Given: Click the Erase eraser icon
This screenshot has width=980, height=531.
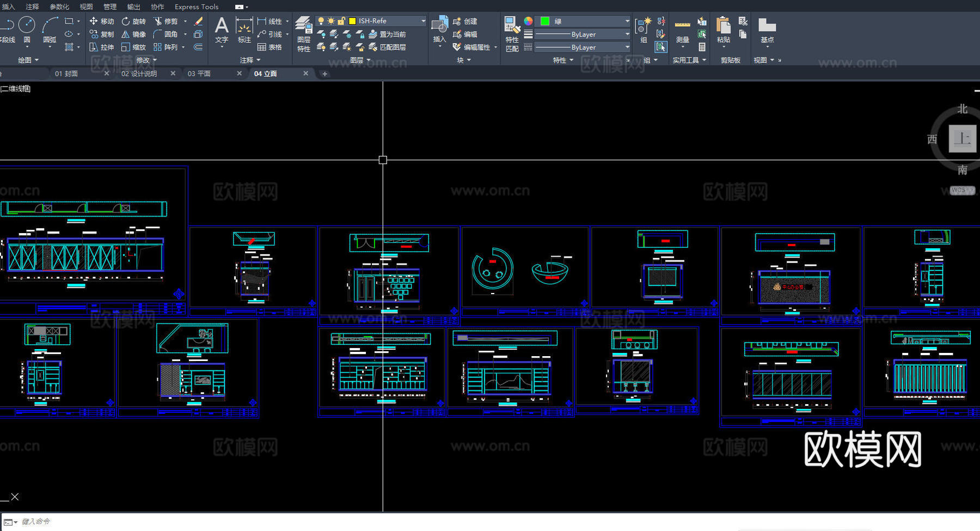Looking at the screenshot, I should point(198,21).
